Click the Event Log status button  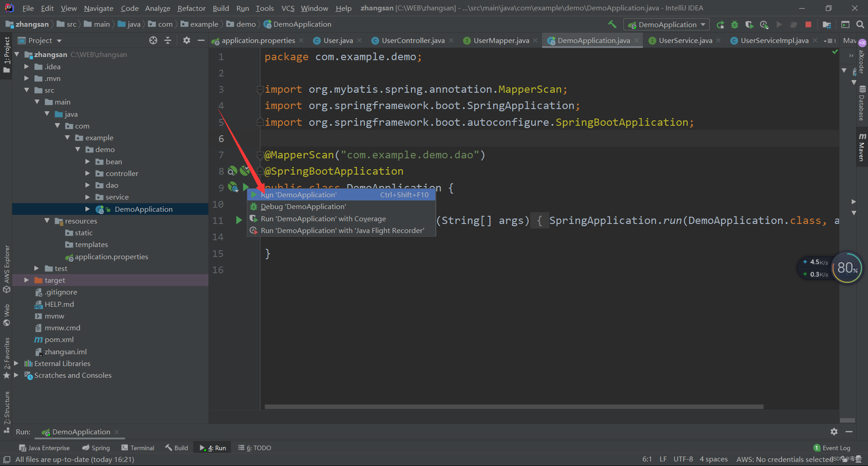pyautogui.click(x=832, y=448)
